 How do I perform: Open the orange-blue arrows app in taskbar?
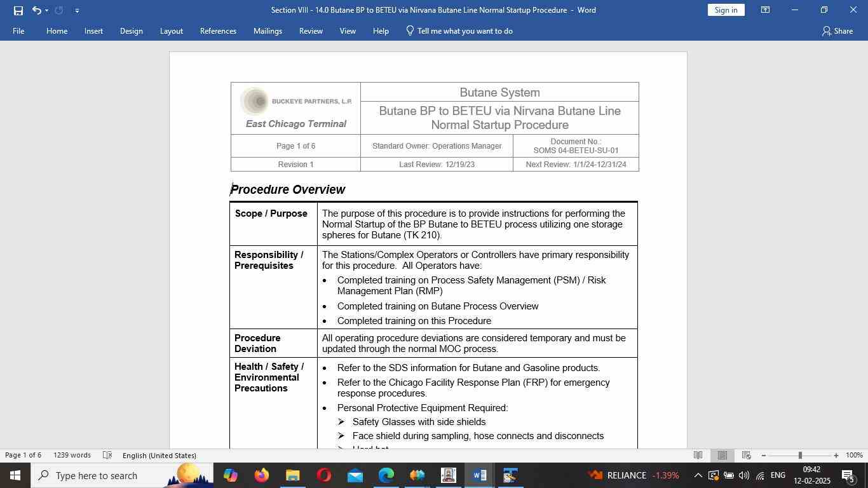click(417, 475)
